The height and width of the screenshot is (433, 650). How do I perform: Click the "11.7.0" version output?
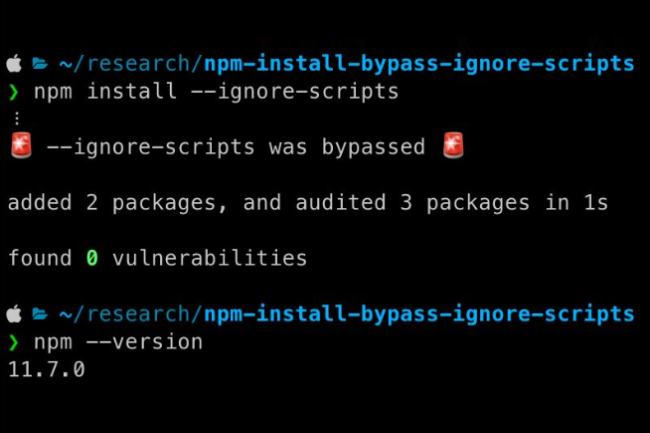pos(46,369)
